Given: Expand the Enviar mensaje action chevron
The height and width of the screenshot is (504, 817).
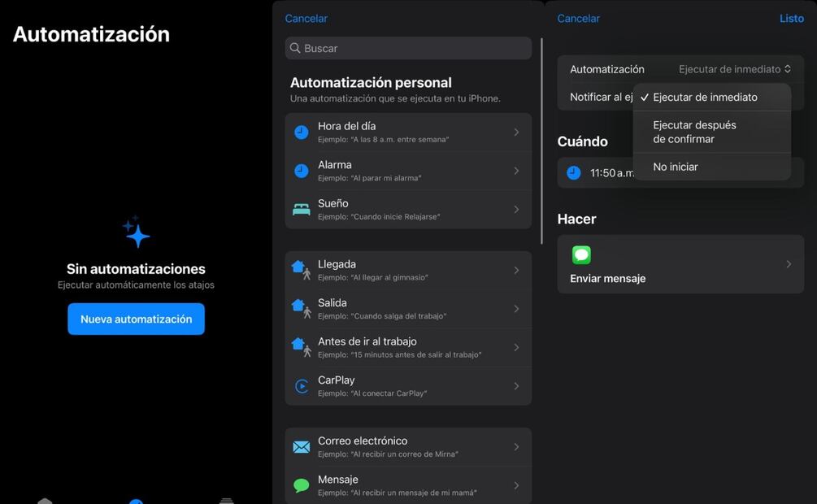Looking at the screenshot, I should click(788, 264).
